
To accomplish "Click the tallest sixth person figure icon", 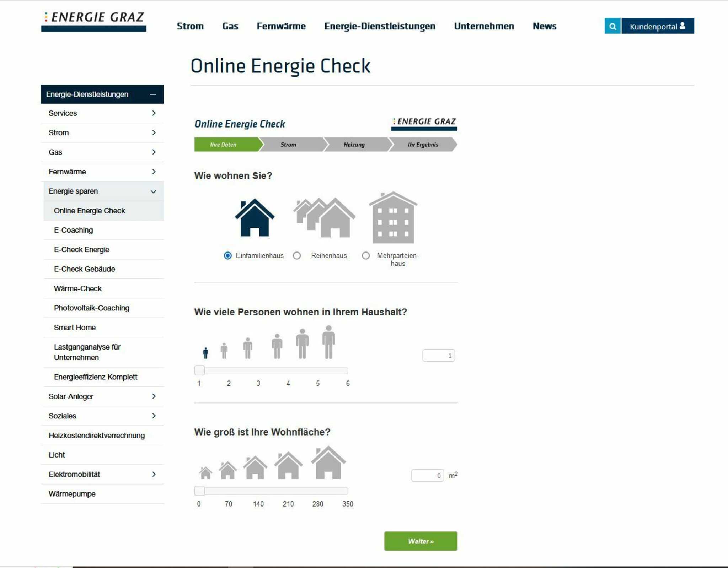I will pos(328,342).
